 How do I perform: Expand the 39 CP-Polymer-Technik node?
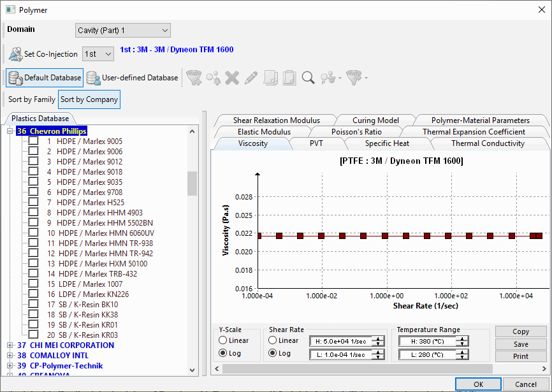pyautogui.click(x=10, y=366)
